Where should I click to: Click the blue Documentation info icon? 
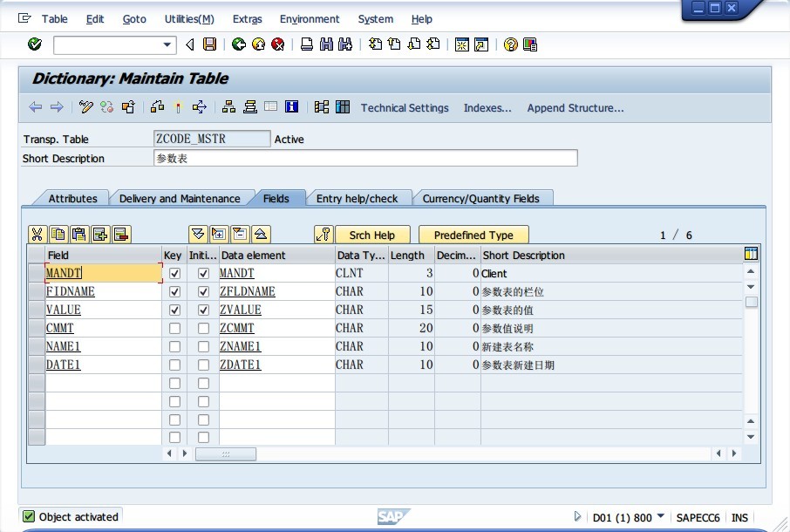point(292,106)
